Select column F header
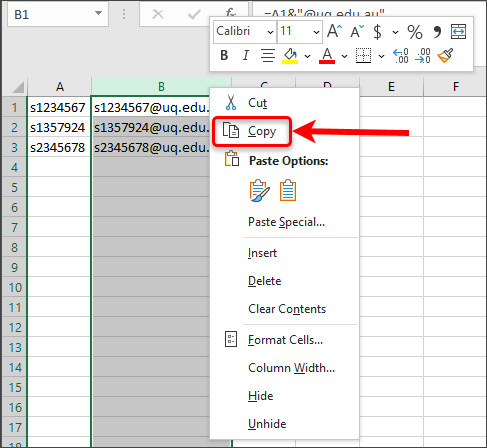Viewport: 487px width, 448px height. click(455, 87)
